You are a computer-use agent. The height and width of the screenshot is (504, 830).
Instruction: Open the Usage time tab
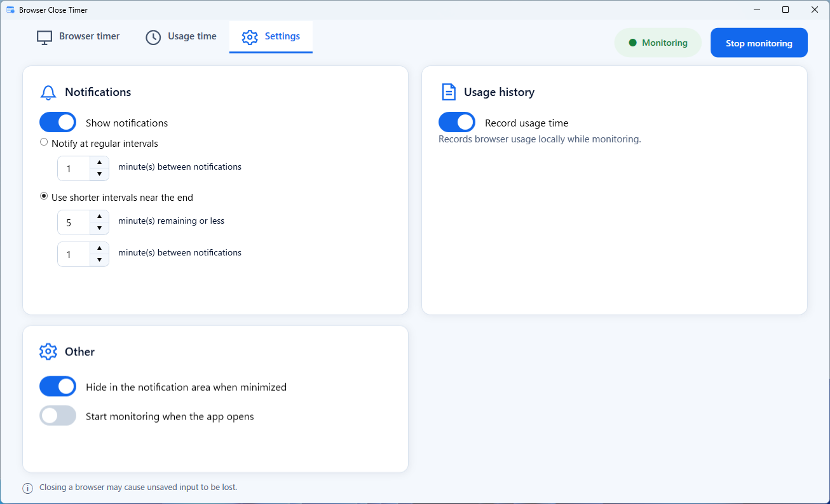181,37
